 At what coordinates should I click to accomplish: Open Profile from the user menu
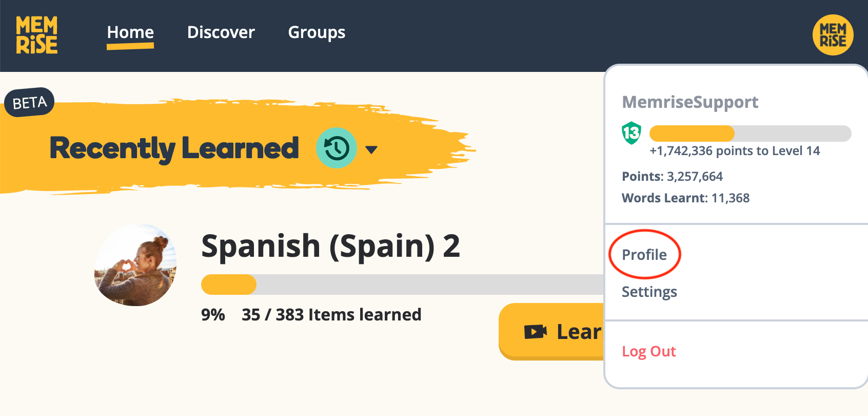coord(644,255)
